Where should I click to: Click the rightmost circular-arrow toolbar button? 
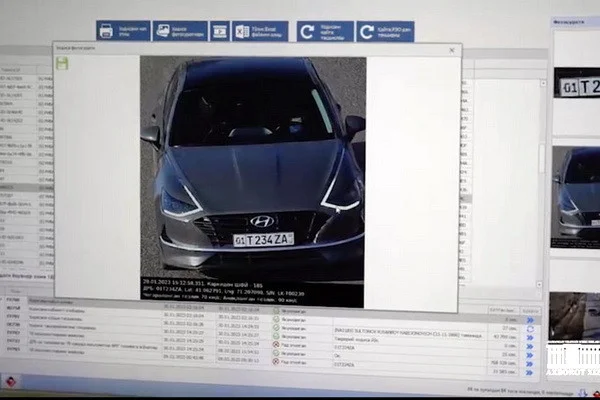pos(385,31)
